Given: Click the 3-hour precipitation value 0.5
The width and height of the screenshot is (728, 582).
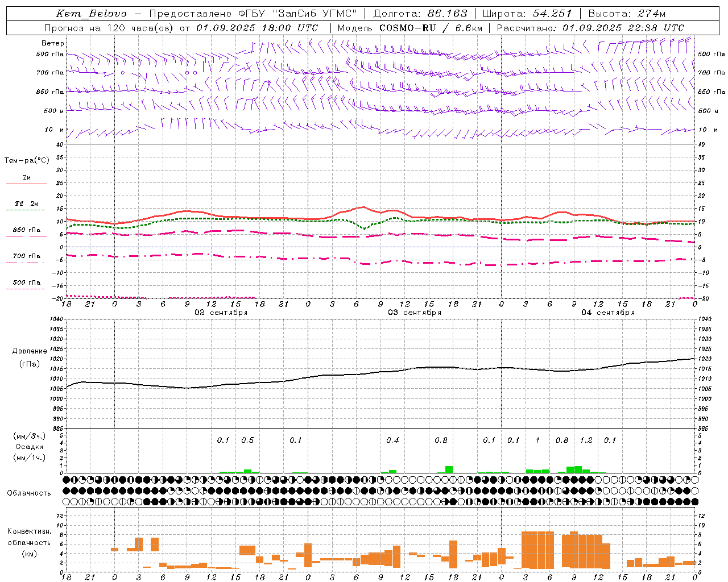Looking at the screenshot, I should (x=247, y=440).
